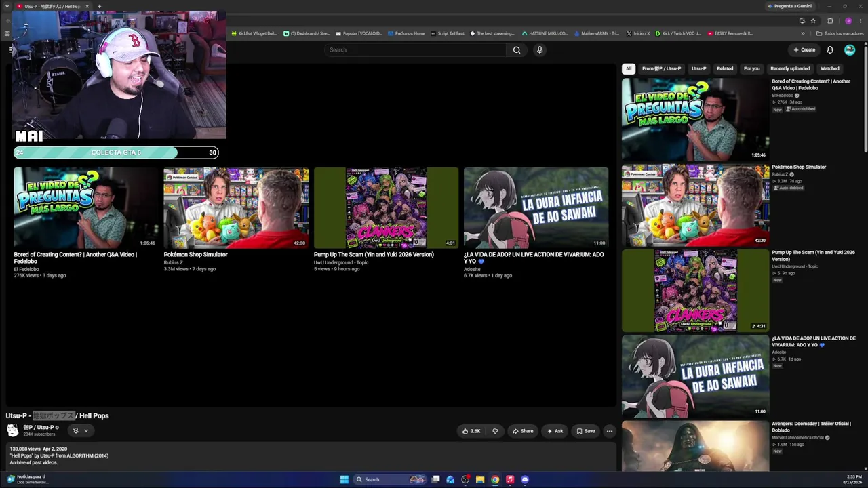The image size is (868, 488).
Task: Dislike the Hell Pops video
Action: click(495, 431)
